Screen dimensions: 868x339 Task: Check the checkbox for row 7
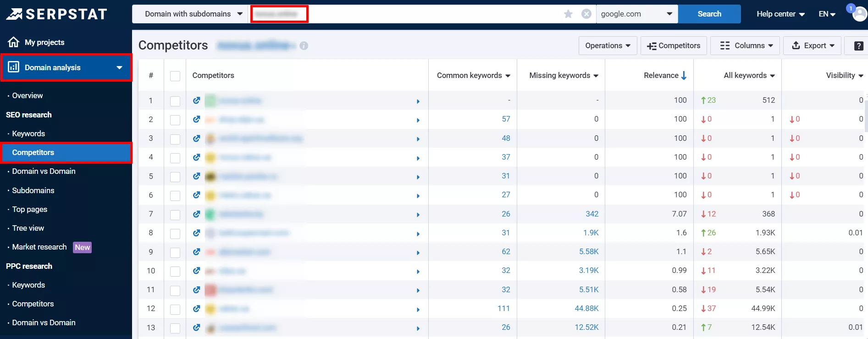[x=175, y=215]
